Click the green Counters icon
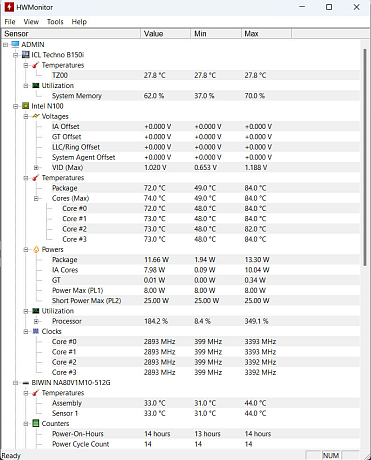The image size is (371, 460). [x=36, y=424]
